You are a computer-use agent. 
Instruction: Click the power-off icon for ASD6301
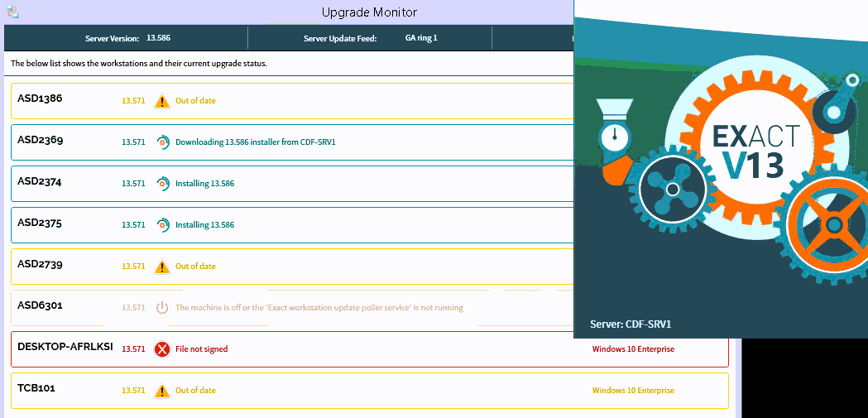click(x=161, y=308)
